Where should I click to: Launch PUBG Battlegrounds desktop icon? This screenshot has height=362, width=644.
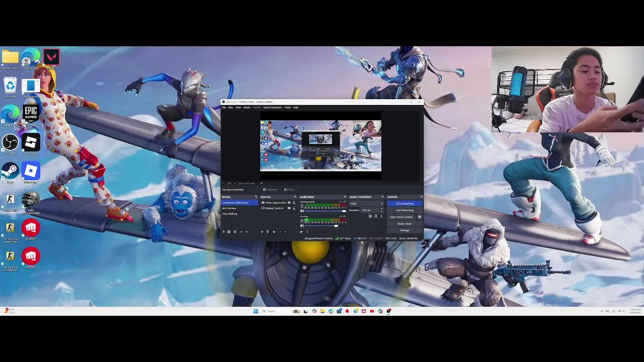click(31, 200)
